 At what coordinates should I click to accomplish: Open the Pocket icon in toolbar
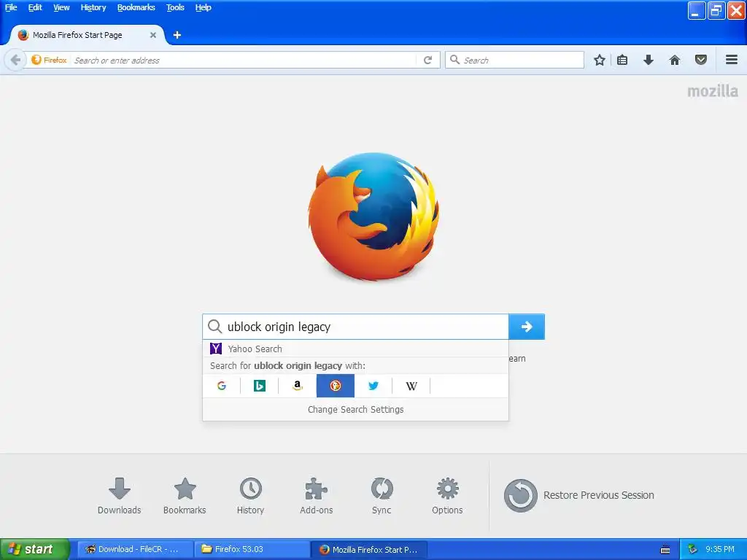click(x=701, y=60)
